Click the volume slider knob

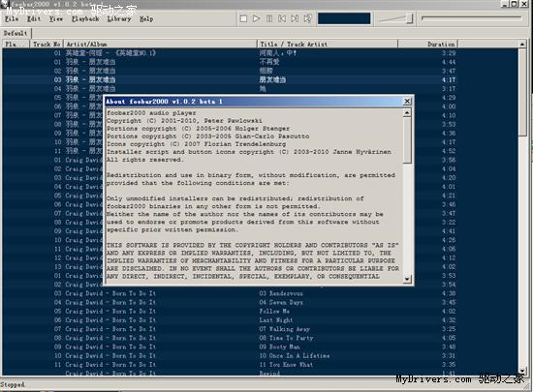click(410, 18)
